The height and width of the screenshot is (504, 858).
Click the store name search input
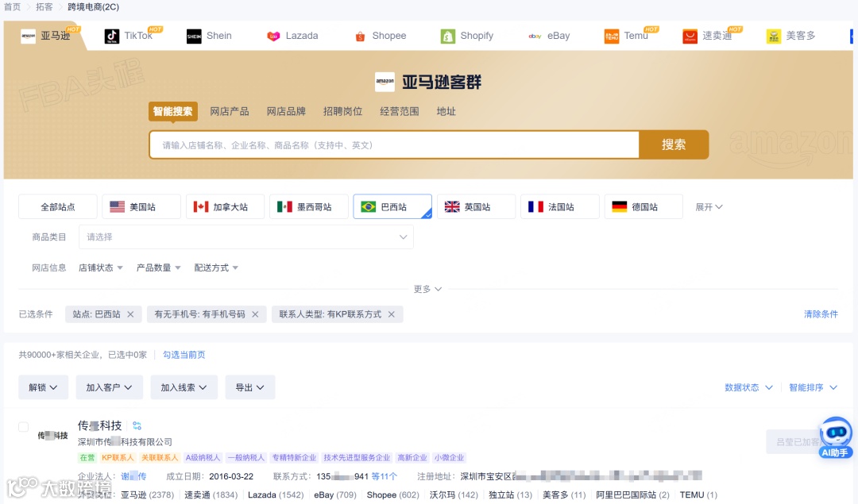[x=394, y=145]
